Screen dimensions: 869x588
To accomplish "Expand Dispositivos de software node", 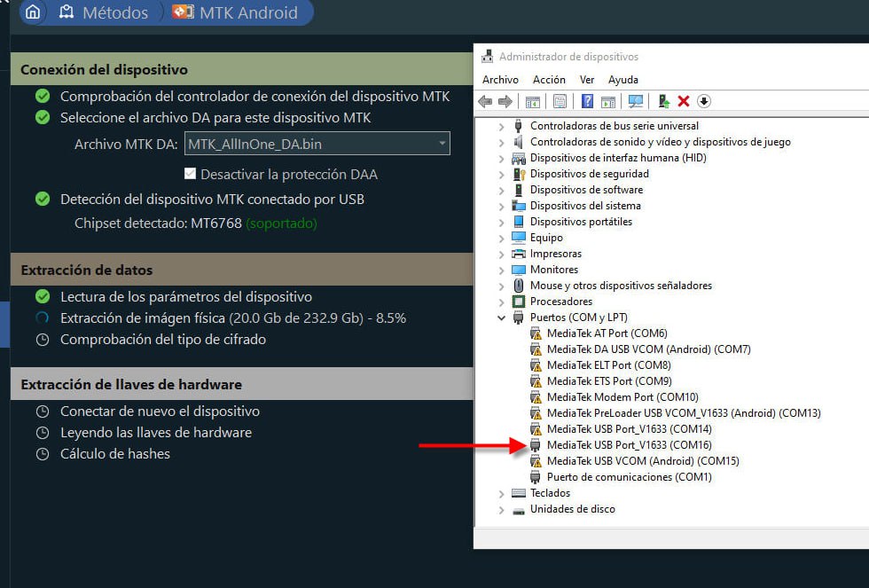I will [502, 191].
